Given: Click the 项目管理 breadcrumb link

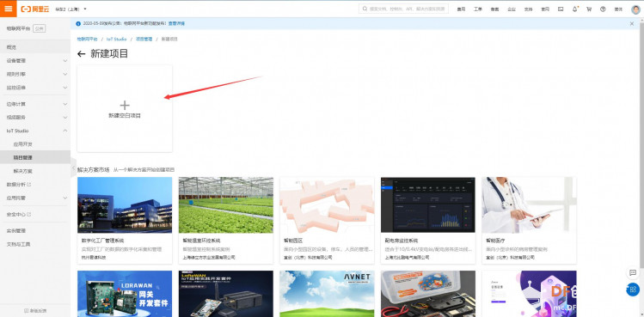Looking at the screenshot, I should coord(144,39).
